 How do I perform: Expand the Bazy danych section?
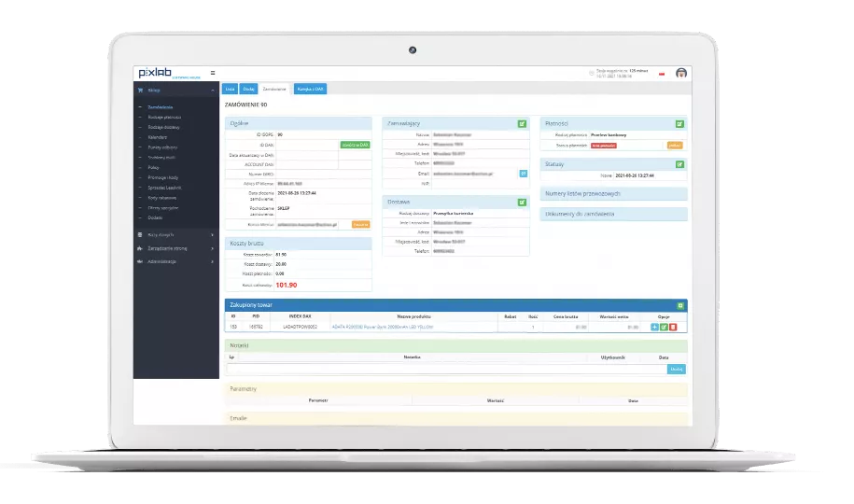[x=213, y=235]
